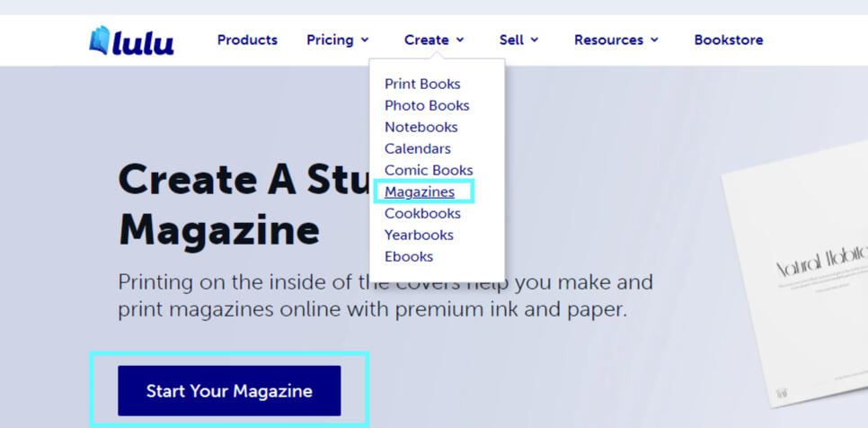This screenshot has height=428, width=868.
Task: Expand the Pricing dropdown chevron
Action: coord(365,40)
